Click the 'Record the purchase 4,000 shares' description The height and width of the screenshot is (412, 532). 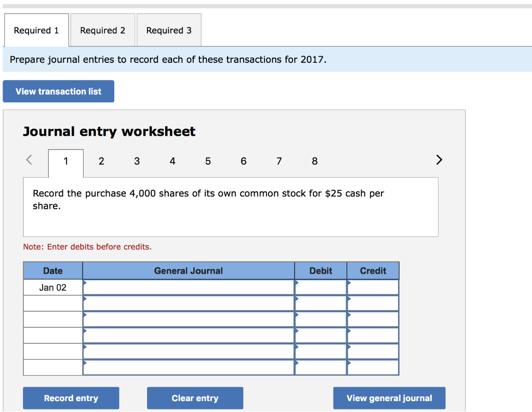point(208,200)
